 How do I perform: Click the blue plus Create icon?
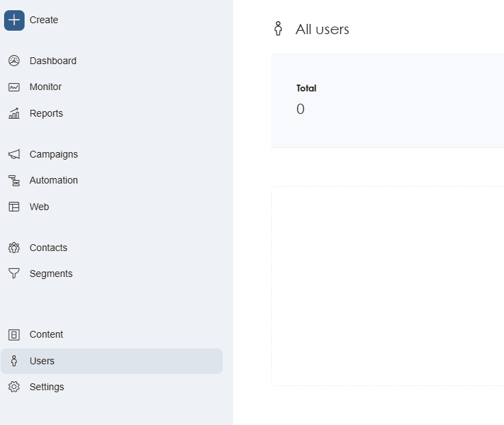click(x=14, y=20)
